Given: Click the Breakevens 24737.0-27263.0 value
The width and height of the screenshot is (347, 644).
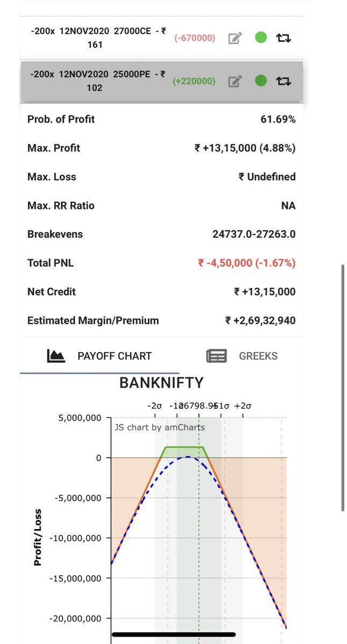Looking at the screenshot, I should click(x=254, y=235).
